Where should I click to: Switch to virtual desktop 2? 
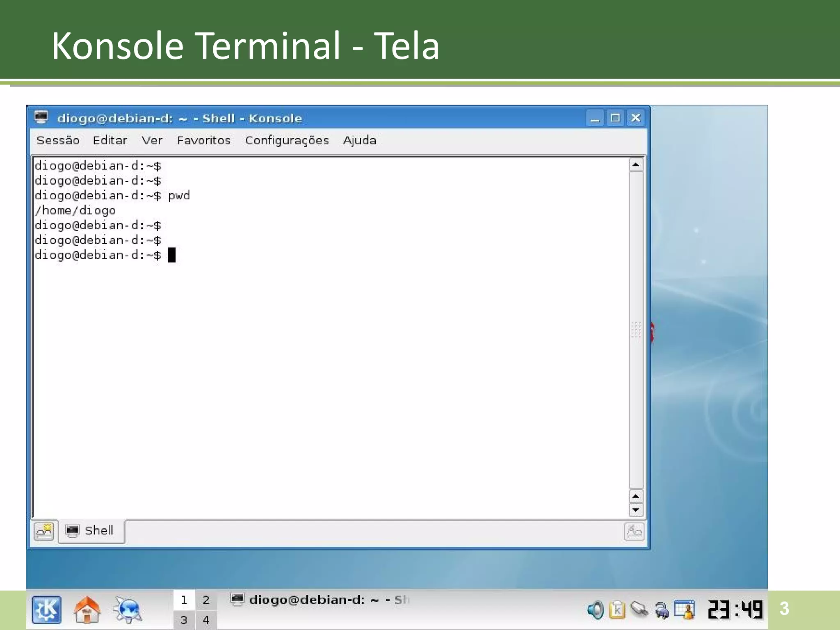[x=206, y=600]
